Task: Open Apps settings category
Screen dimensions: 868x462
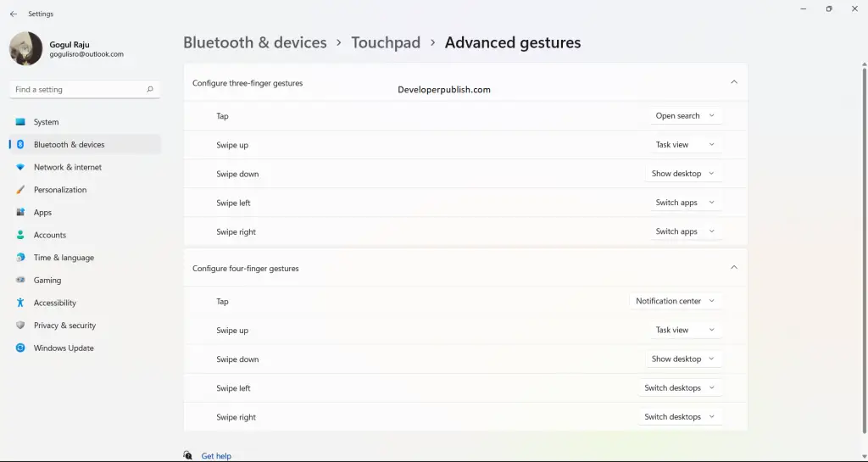Action: 85,213
